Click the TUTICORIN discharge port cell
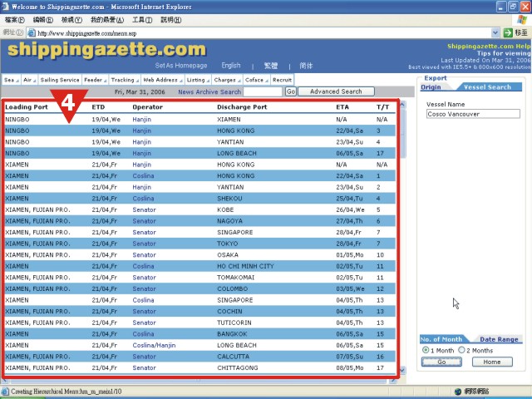This screenshot has height=399, width=532. tap(234, 323)
